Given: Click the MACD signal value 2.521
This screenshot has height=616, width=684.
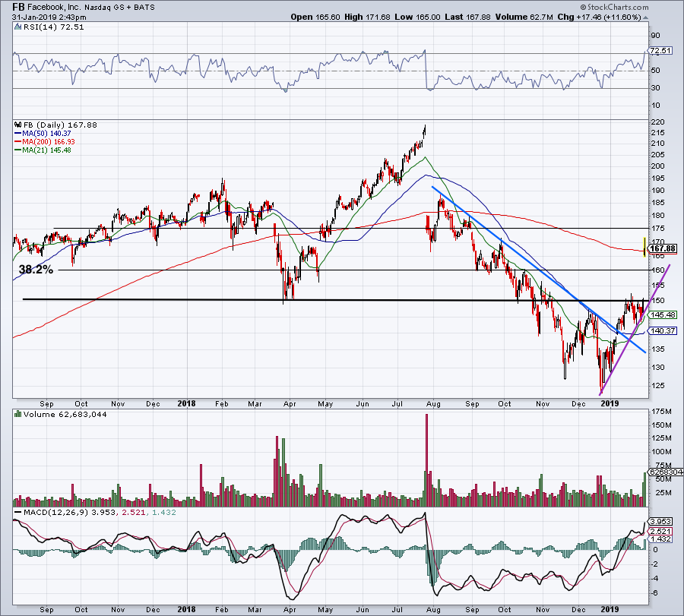Looking at the screenshot, I should (134, 512).
